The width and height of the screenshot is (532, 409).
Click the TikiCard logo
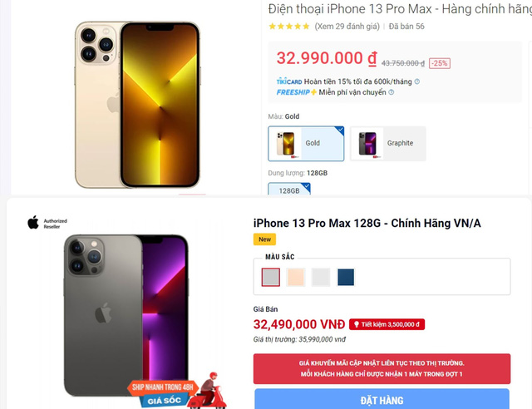pyautogui.click(x=289, y=81)
